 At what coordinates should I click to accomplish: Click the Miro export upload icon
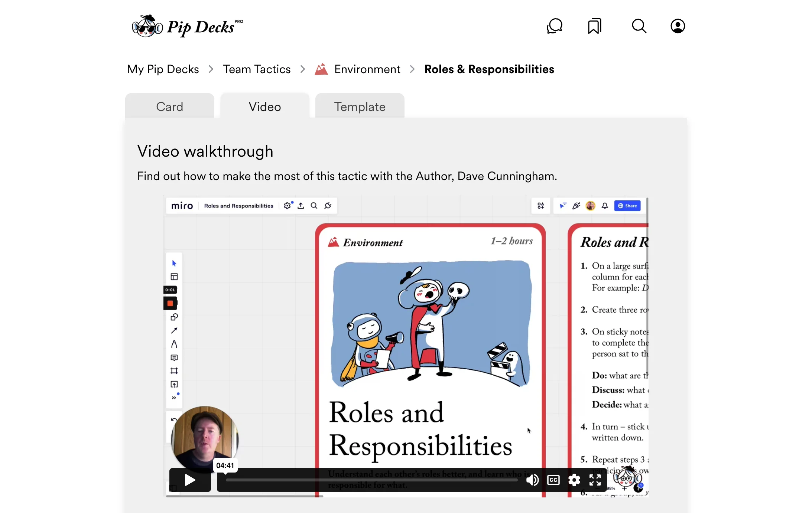301,206
